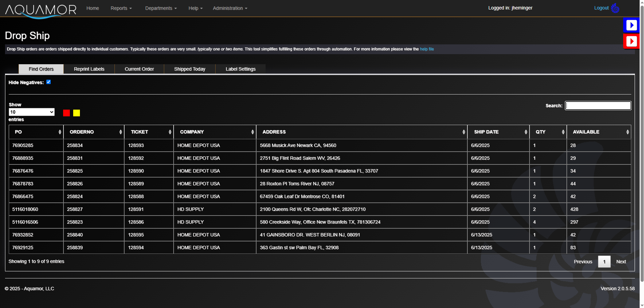Switch to the Reprint Labels tab
Screen dimensions: 644x308
pos(89,69)
